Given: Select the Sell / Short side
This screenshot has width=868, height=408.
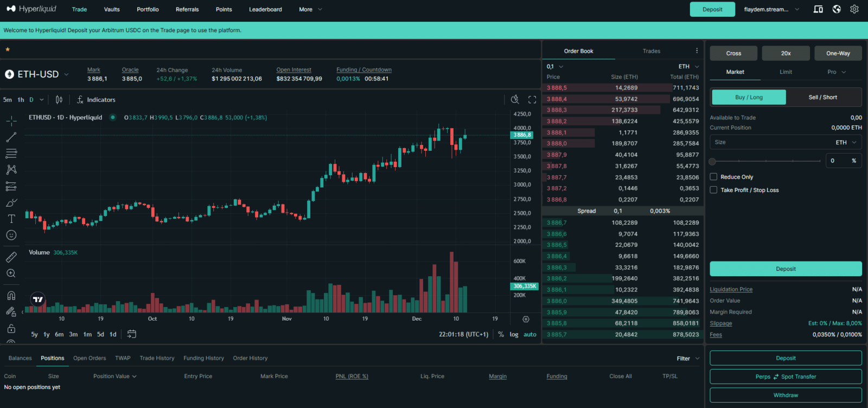Looking at the screenshot, I should point(823,97).
